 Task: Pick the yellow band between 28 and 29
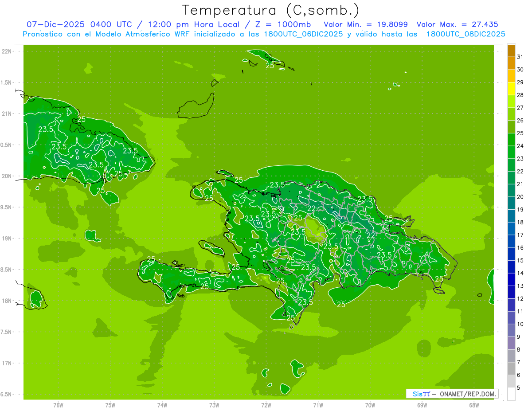coord(511,89)
